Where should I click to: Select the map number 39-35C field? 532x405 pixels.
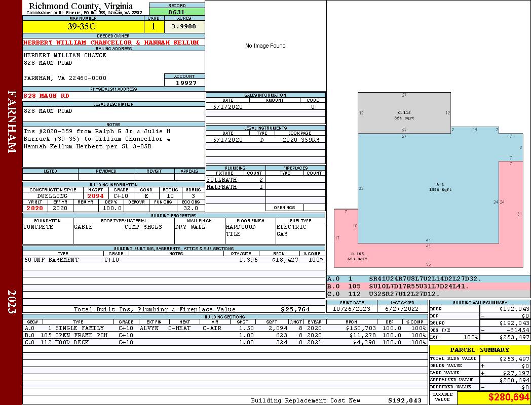(x=83, y=26)
